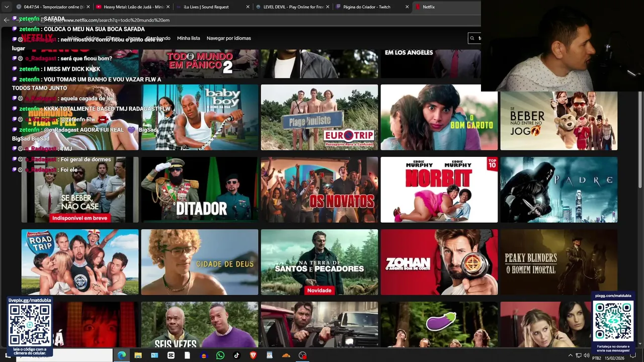Open Se Beber Não Entre no Jogo
Image resolution: width=644 pixels, height=362 pixels.
pos(559,121)
